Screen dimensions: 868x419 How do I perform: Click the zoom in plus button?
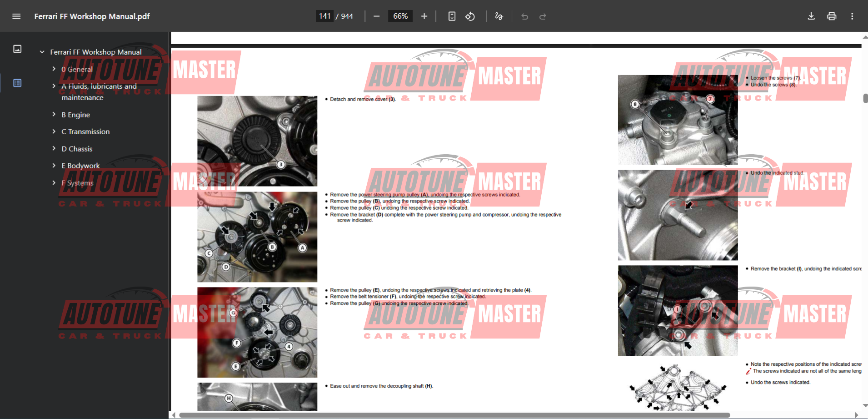pos(424,16)
